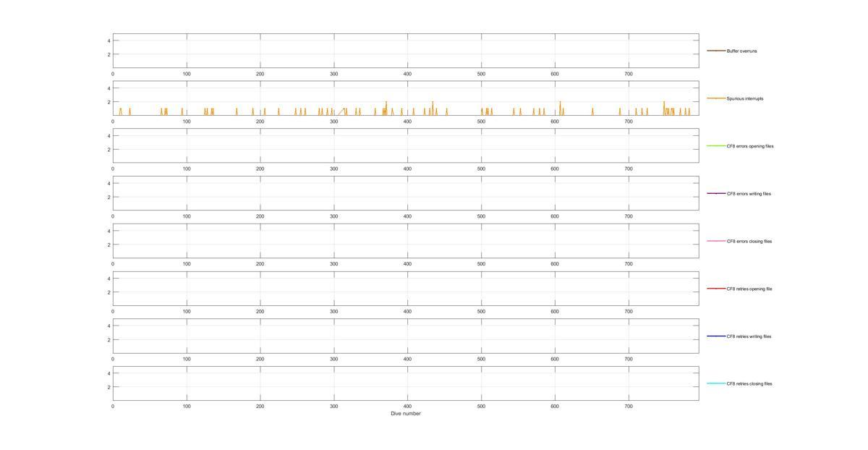Click the CF8 errors writing files legend label
The image size is (868, 450).
click(749, 194)
